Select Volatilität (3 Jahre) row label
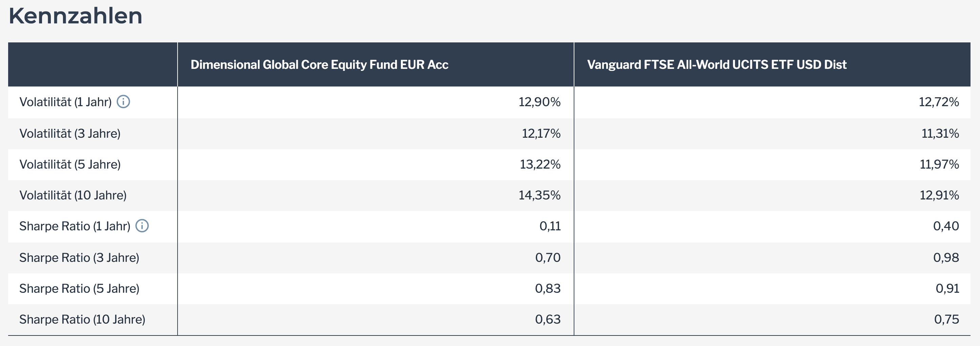The image size is (980, 346). [70, 134]
